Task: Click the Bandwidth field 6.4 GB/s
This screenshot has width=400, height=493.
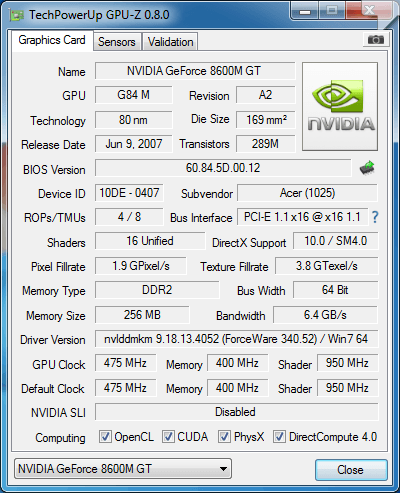Action: pyautogui.click(x=325, y=315)
